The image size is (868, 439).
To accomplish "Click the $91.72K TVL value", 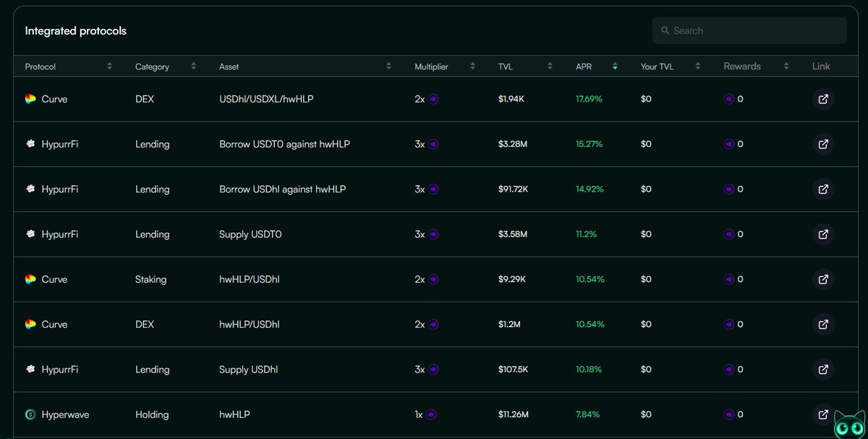I will (514, 189).
